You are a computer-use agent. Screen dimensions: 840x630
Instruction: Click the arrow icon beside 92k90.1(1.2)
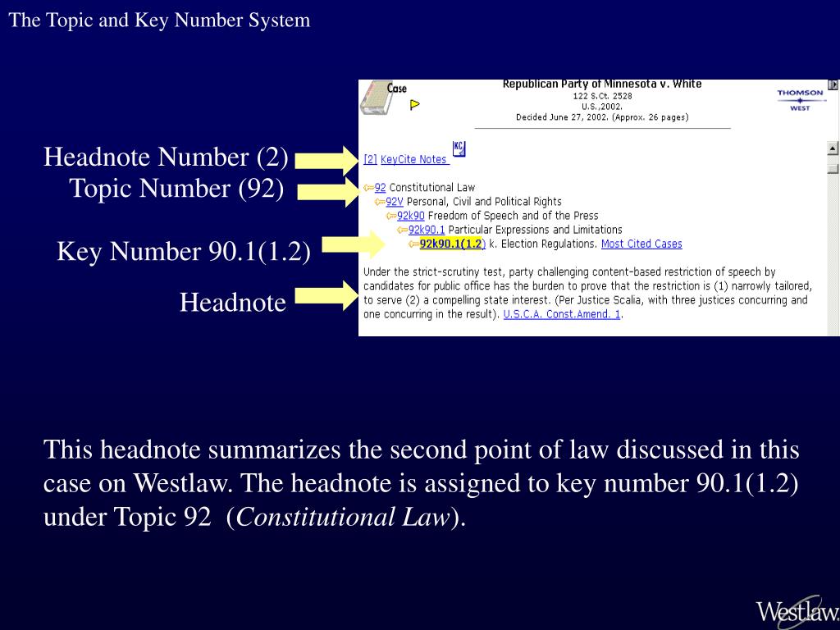tap(413, 244)
